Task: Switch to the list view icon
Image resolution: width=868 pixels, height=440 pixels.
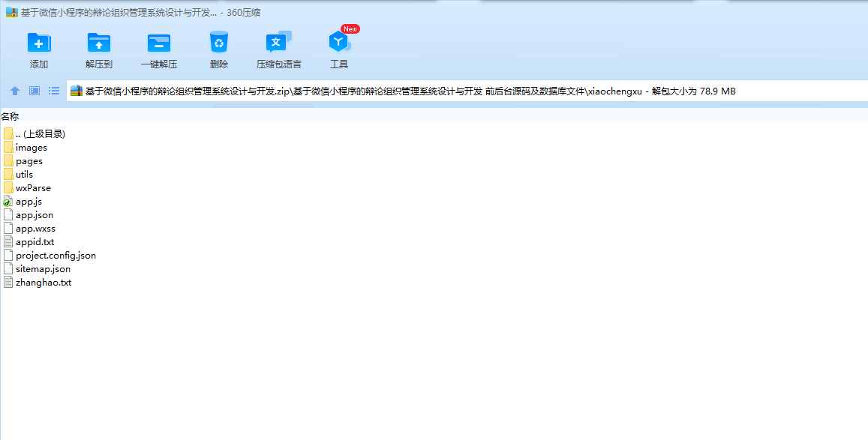Action: coord(54,91)
